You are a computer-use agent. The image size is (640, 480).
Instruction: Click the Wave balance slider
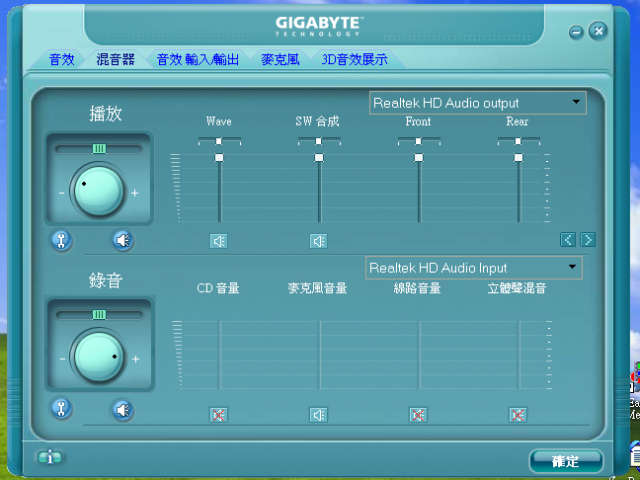click(x=219, y=141)
